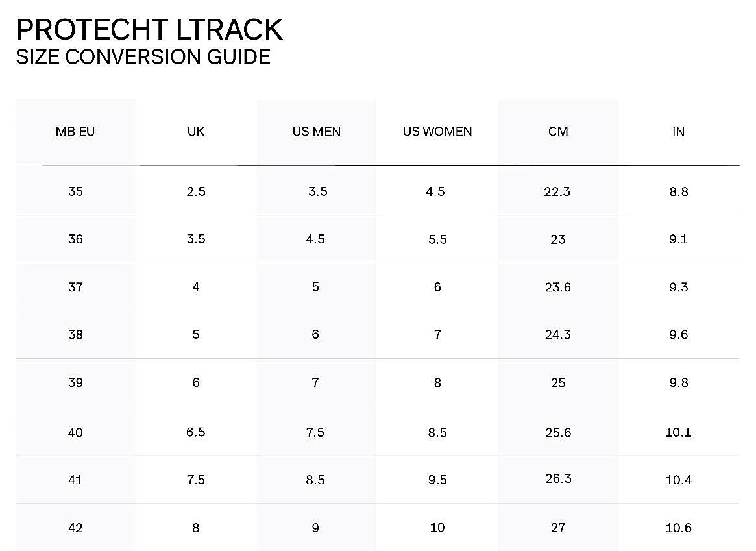
Task: Click the PROTECHT LTRACK title
Action: coord(149,29)
